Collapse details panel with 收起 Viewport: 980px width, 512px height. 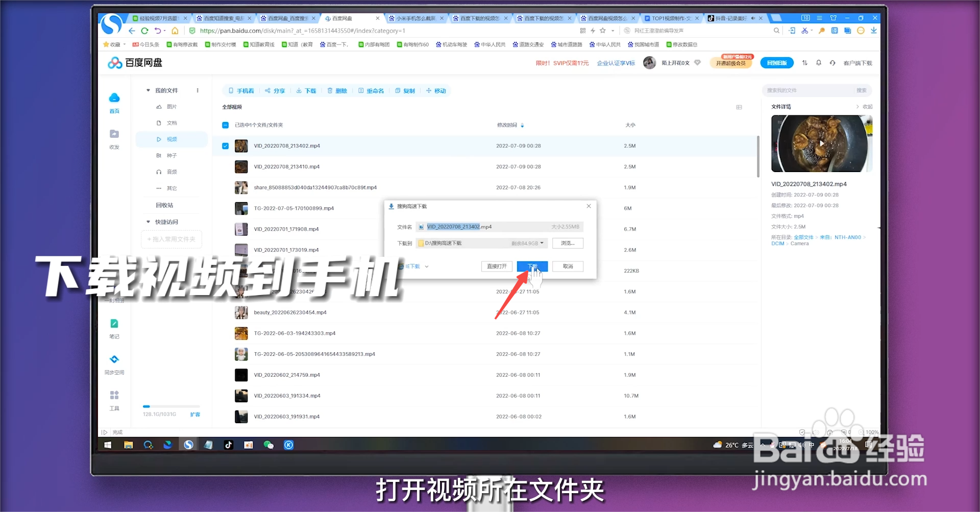[x=864, y=107]
